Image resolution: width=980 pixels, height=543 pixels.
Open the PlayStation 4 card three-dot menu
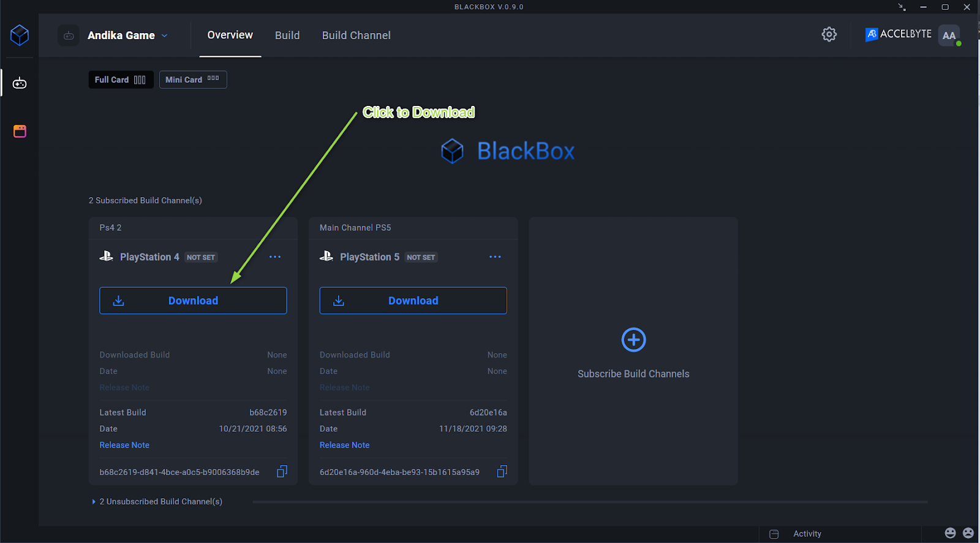[275, 257]
